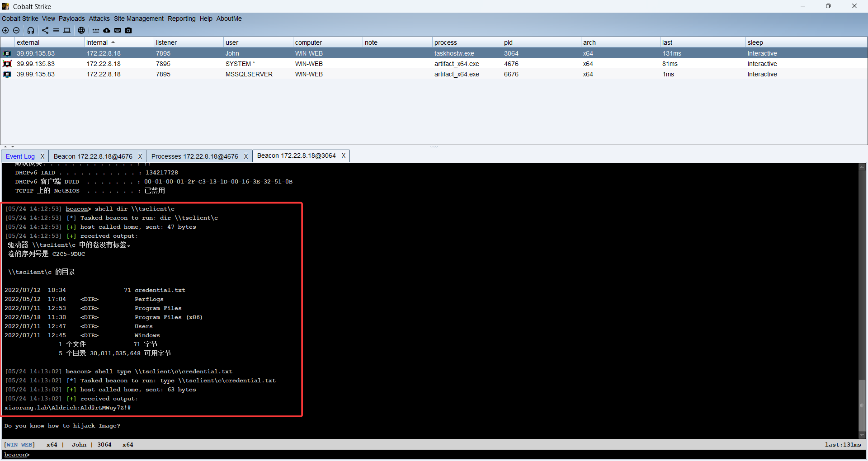The height and width of the screenshot is (461, 868).
Task: View screenshots via the camera icon
Action: (x=128, y=30)
